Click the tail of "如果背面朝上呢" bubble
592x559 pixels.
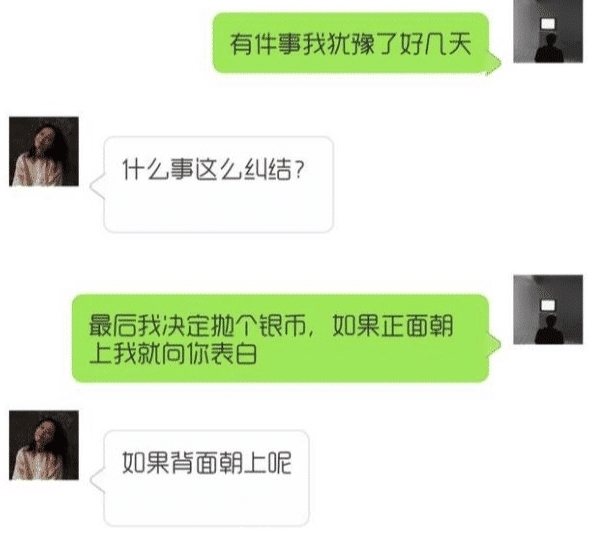pyautogui.click(x=97, y=480)
